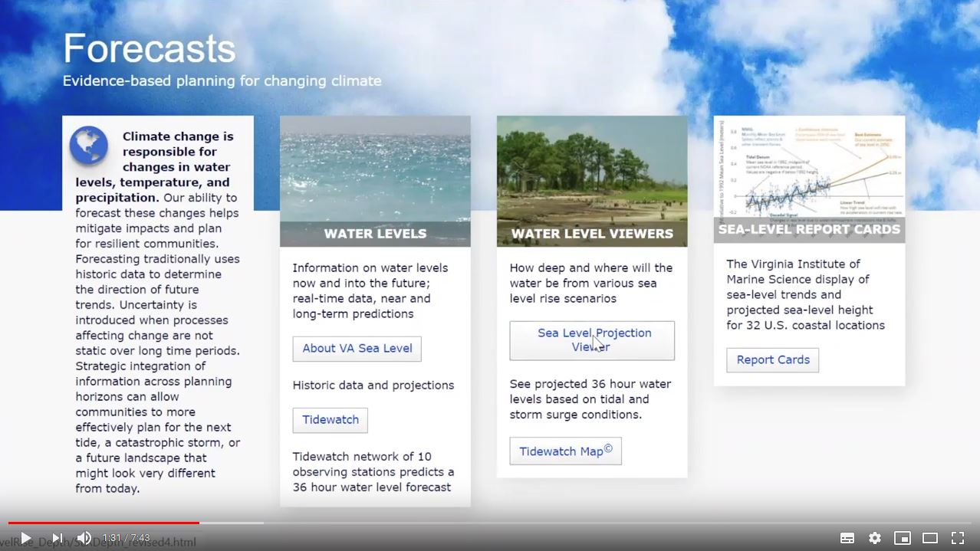The image size is (980, 551).
Task: Skip to the next video
Action: pos(58,538)
